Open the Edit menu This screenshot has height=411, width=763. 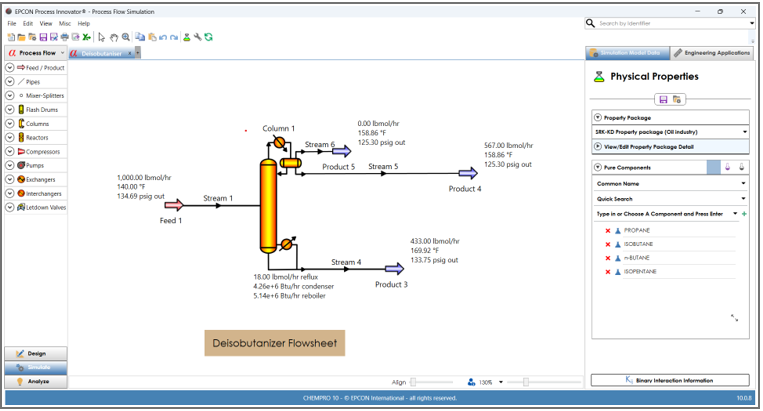(x=28, y=23)
